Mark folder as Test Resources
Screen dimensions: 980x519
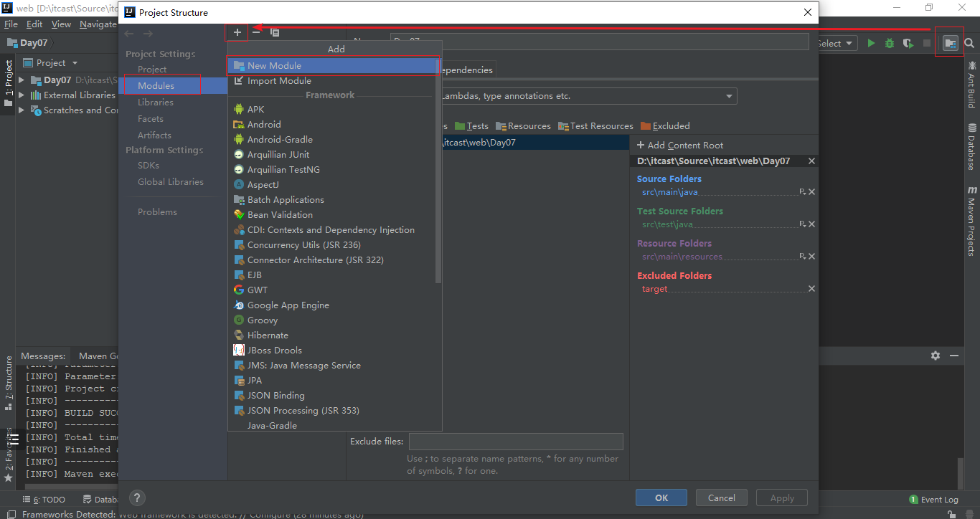click(595, 126)
